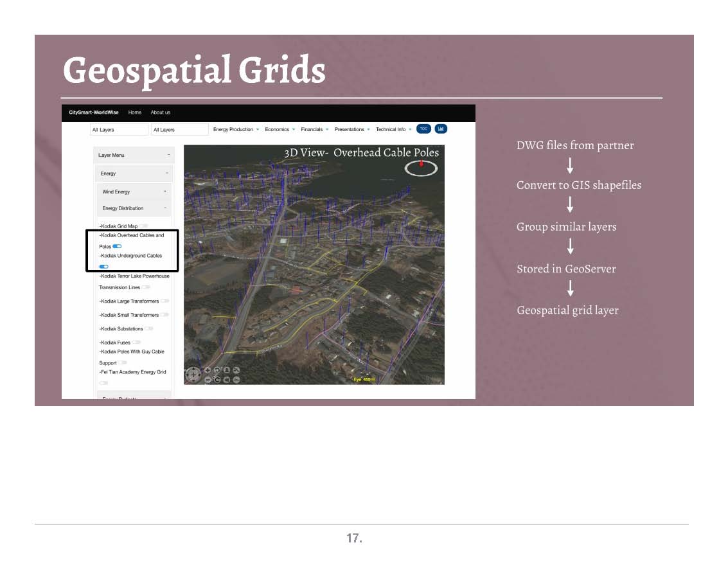Click the map zoom out minus icon
This screenshot has width=728, height=563.
208,380
